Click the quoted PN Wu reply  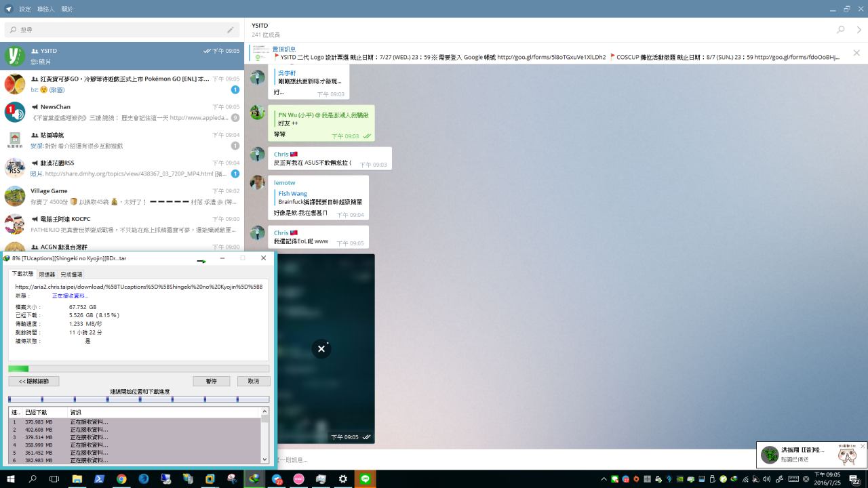click(322, 119)
